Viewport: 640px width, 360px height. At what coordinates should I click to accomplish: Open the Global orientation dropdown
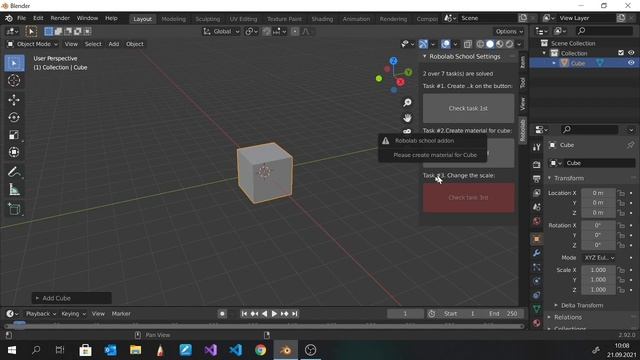(x=222, y=31)
